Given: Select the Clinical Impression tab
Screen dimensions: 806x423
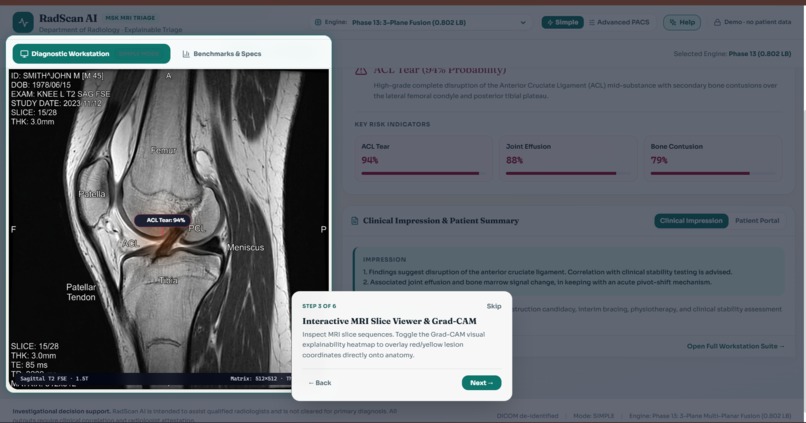Looking at the screenshot, I should 691,220.
